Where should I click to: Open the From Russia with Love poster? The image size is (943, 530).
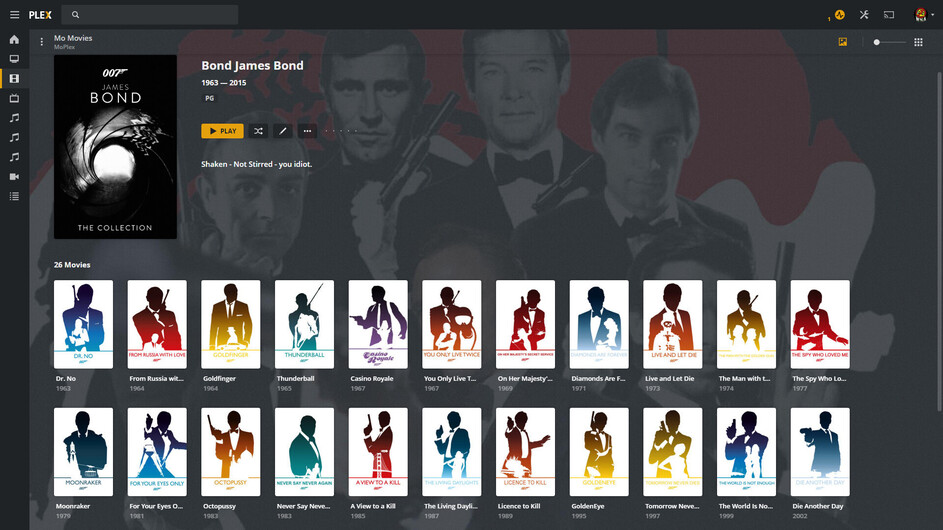(x=157, y=324)
